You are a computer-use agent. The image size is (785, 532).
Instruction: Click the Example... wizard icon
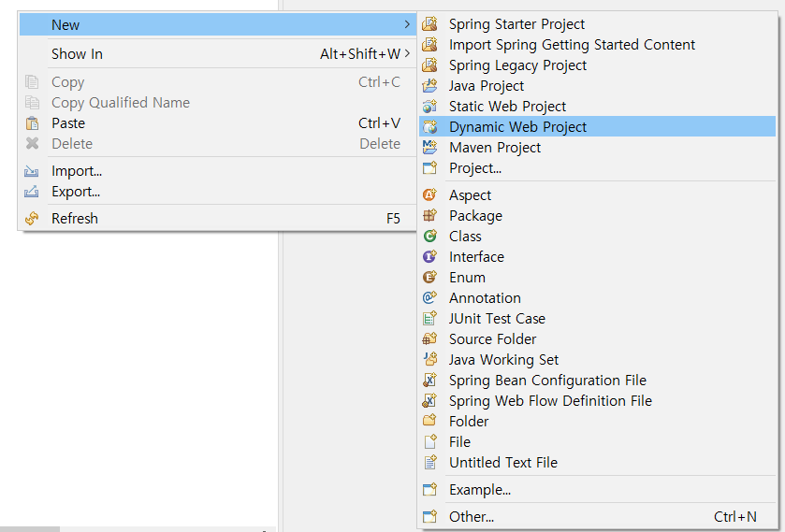(429, 489)
